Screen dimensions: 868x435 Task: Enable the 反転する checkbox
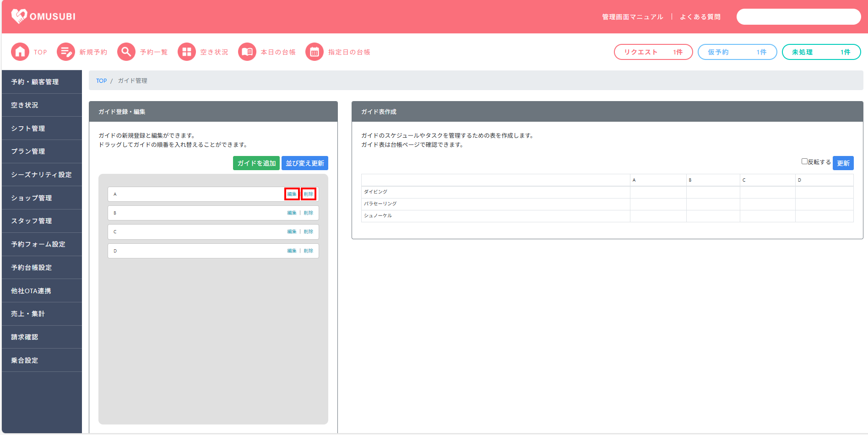click(804, 161)
